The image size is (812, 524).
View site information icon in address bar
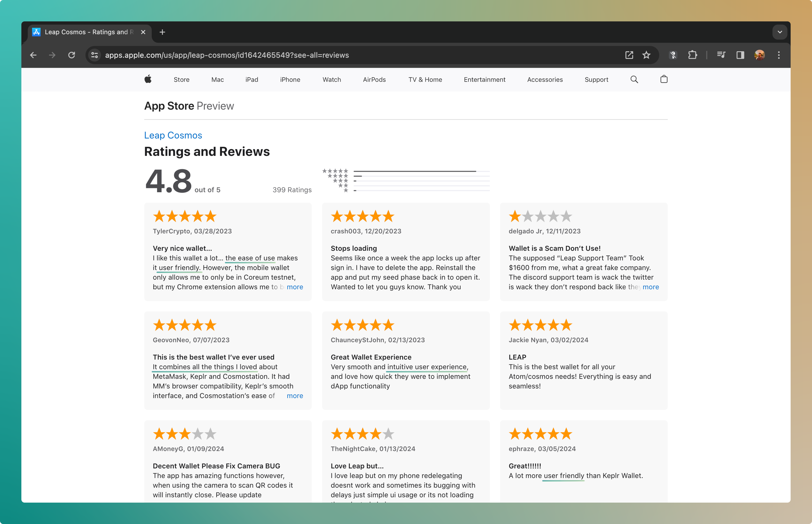(95, 55)
